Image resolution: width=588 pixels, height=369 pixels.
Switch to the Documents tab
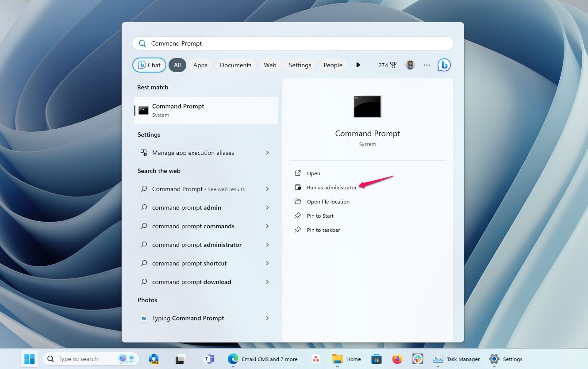pyautogui.click(x=235, y=65)
